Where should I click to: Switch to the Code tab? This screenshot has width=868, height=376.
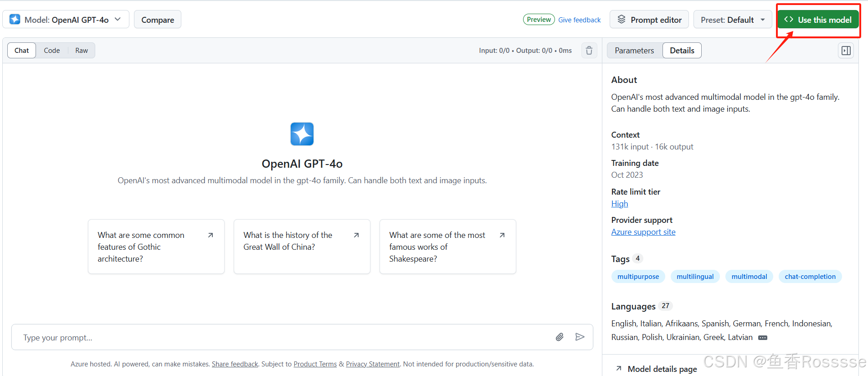(x=52, y=51)
